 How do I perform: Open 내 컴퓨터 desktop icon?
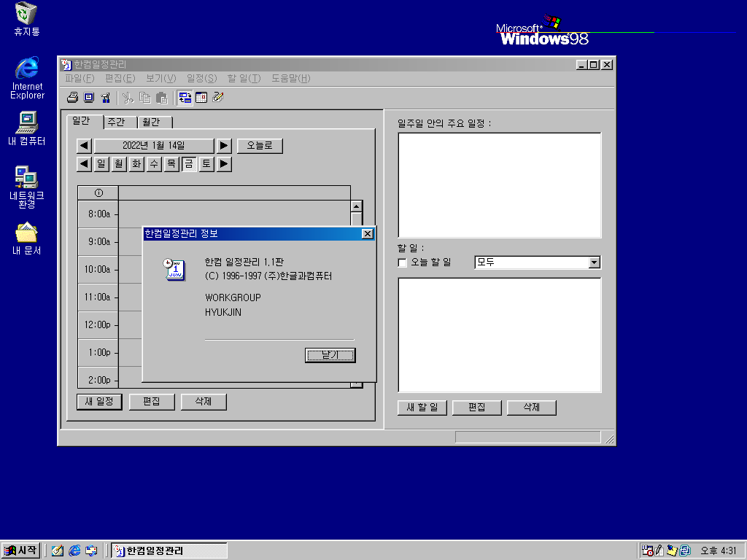(x=27, y=128)
